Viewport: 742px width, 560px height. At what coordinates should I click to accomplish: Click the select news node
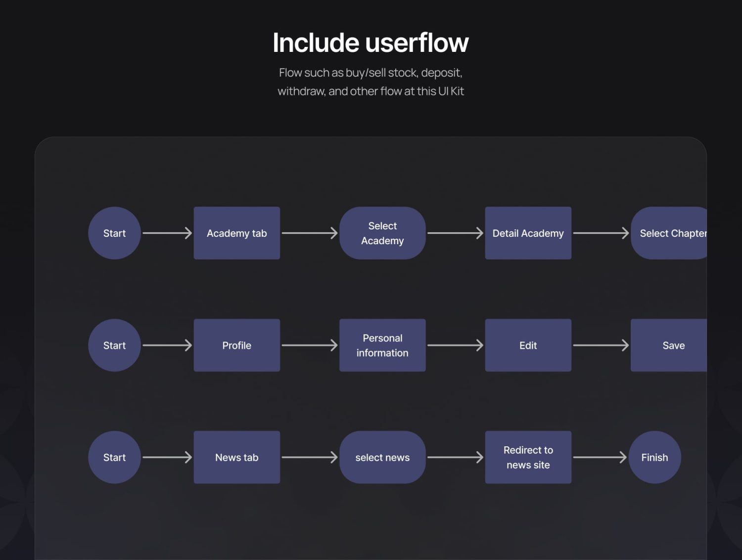[382, 457]
